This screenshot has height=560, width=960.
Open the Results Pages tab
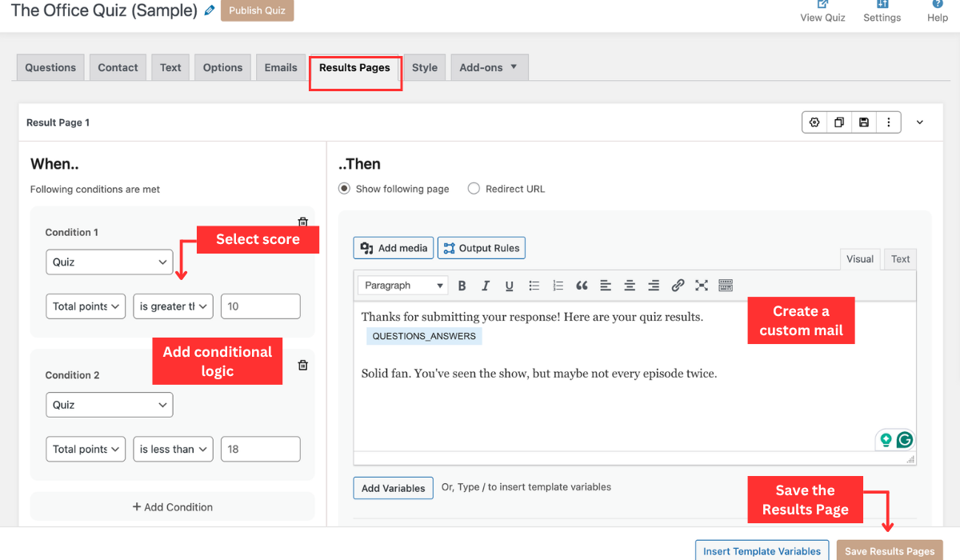[x=354, y=67]
